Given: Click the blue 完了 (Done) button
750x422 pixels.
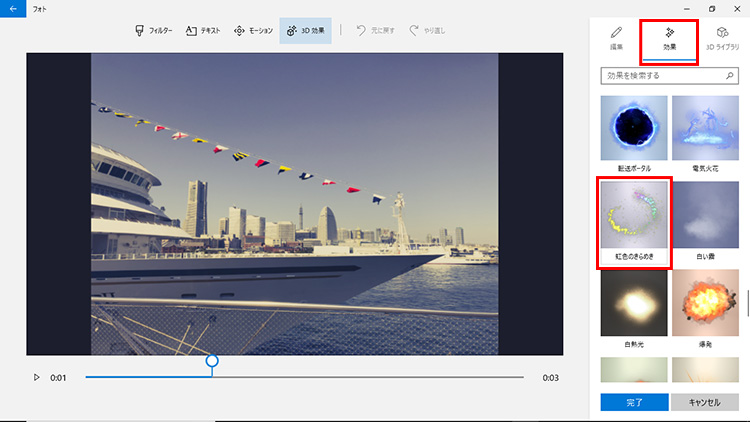Looking at the screenshot, I should click(x=633, y=402).
